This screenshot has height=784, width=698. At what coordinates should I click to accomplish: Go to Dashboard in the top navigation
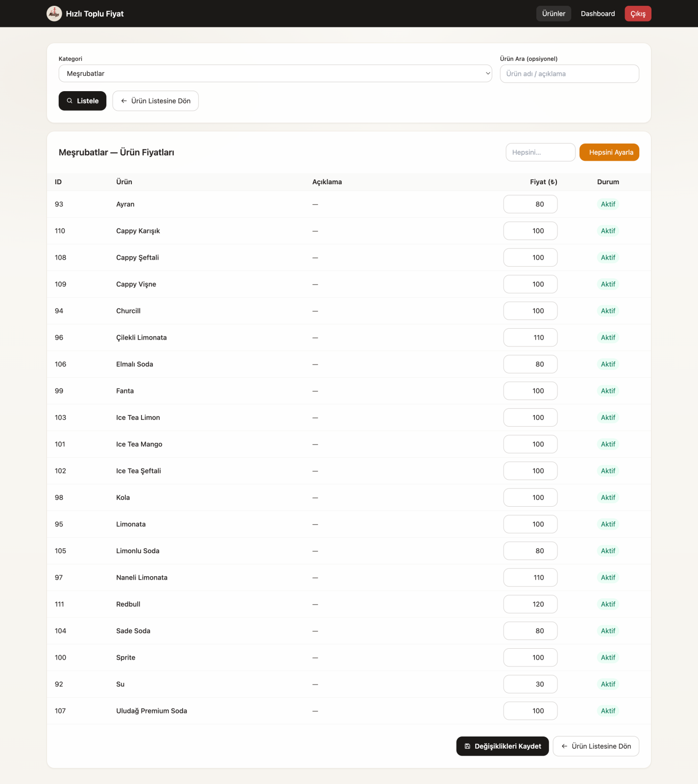click(x=598, y=14)
